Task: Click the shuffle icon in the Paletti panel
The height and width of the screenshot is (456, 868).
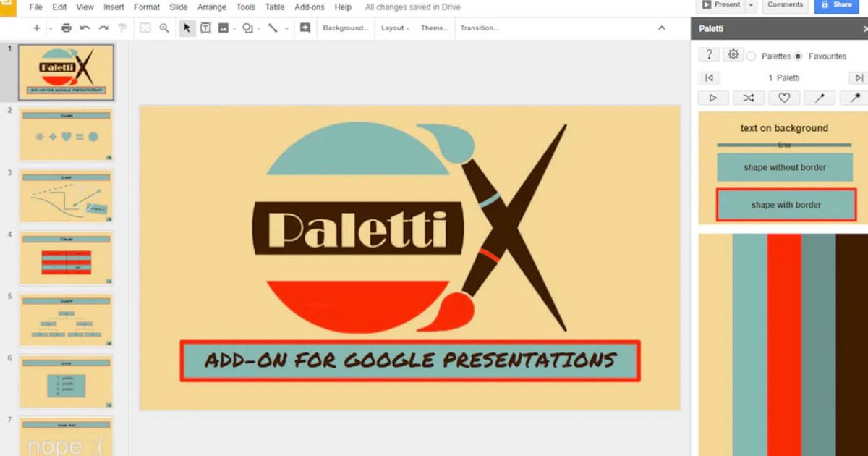Action: [749, 97]
